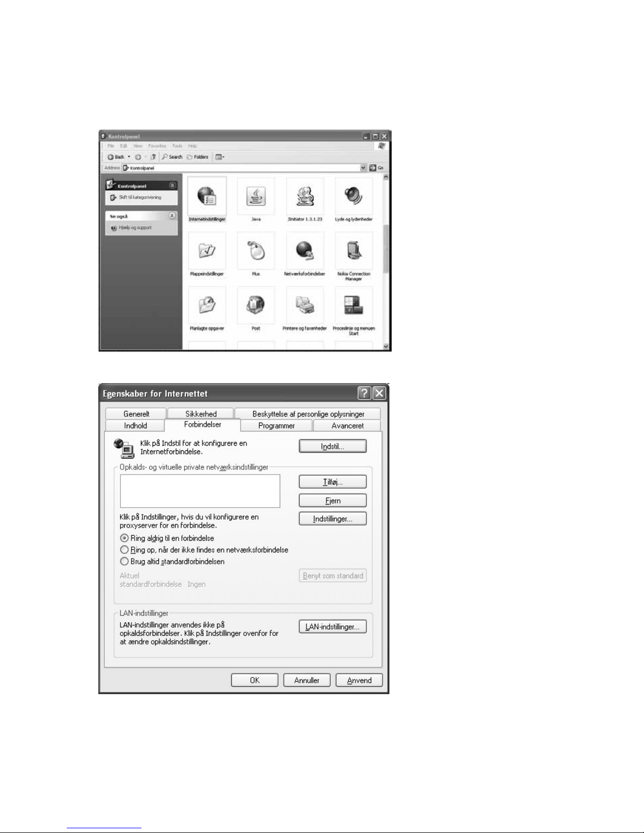Collapse the Se også sidebar section
This screenshot has width=644, height=833.
coord(172,216)
